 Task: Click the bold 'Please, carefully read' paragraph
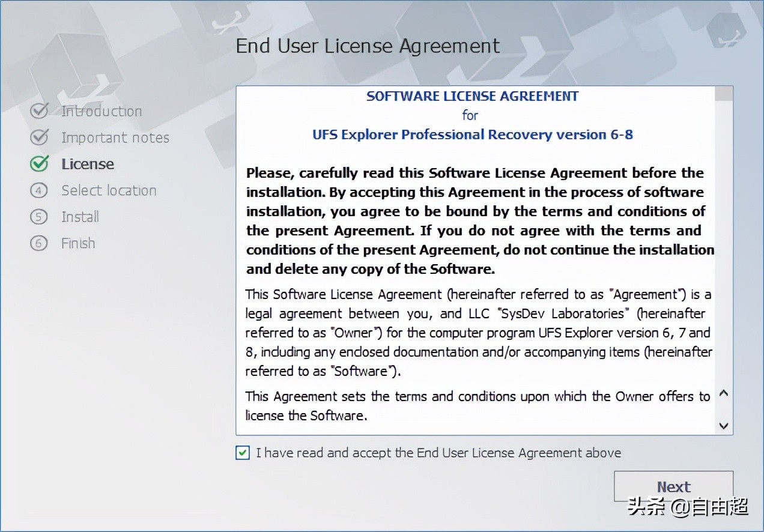480,221
